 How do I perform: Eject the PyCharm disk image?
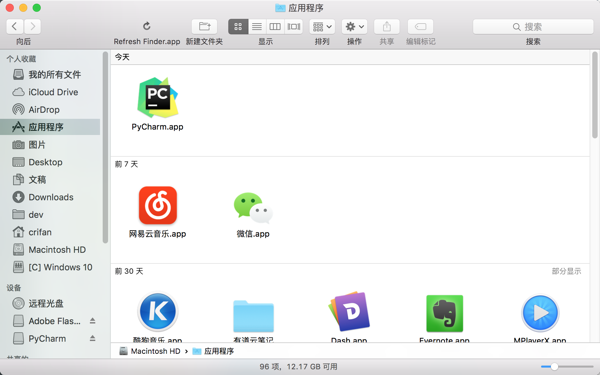pyautogui.click(x=93, y=338)
